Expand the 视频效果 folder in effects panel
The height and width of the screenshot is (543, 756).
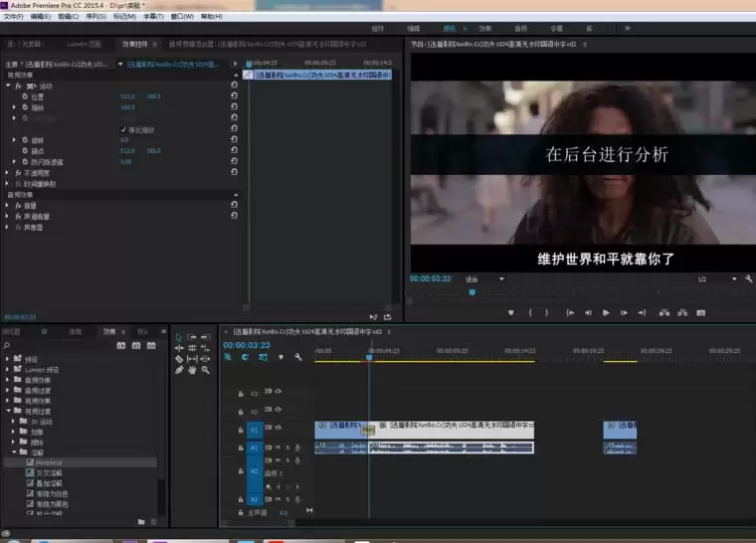click(x=9, y=401)
